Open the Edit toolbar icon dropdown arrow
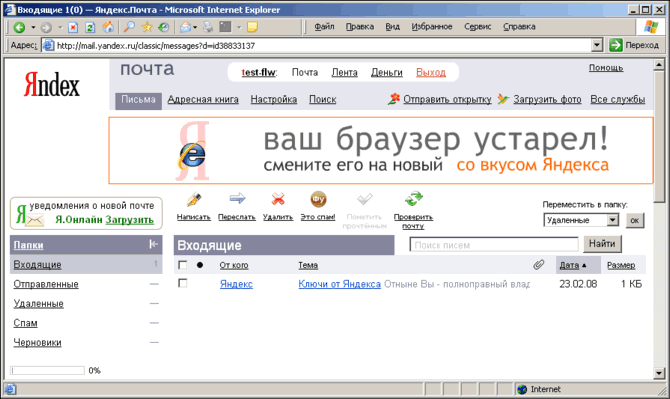Image resolution: width=670 pixels, height=399 pixels. 239,27
